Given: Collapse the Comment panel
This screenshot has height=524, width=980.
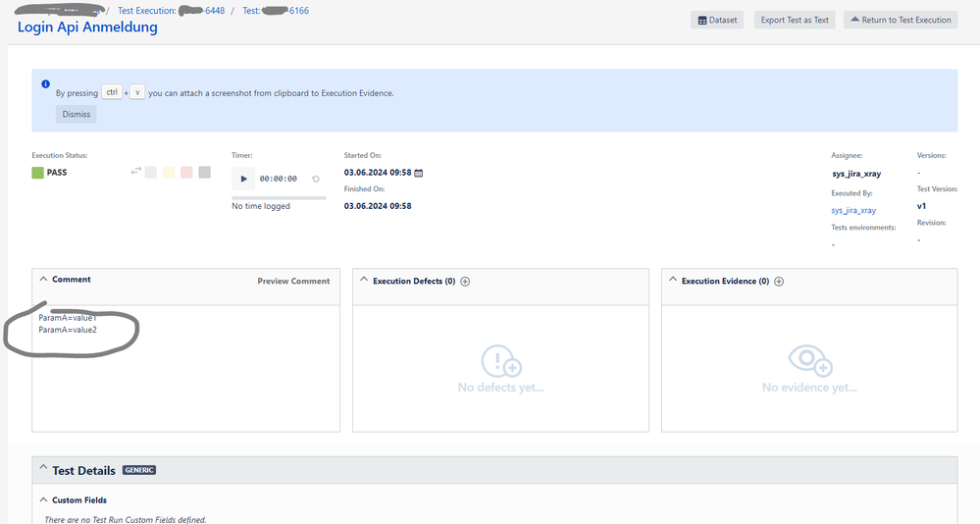Looking at the screenshot, I should [x=43, y=279].
